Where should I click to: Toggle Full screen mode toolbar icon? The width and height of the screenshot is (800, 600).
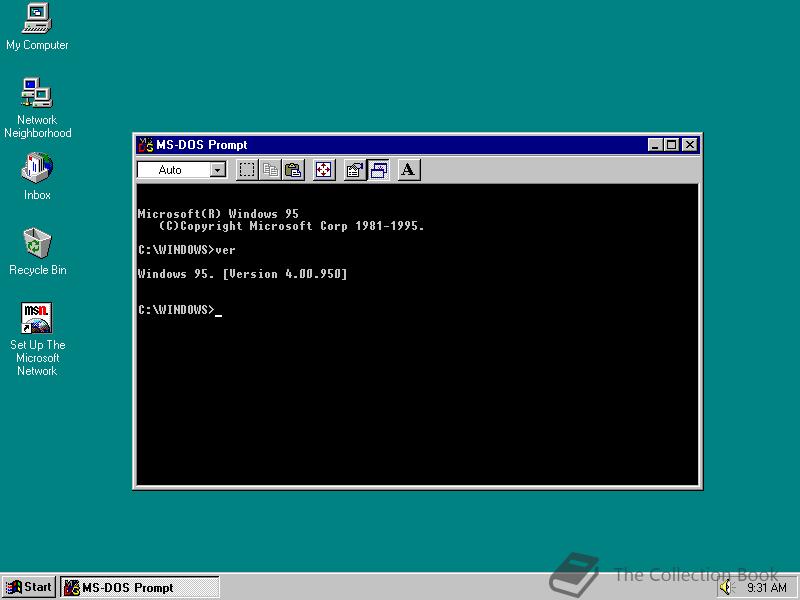click(324, 170)
